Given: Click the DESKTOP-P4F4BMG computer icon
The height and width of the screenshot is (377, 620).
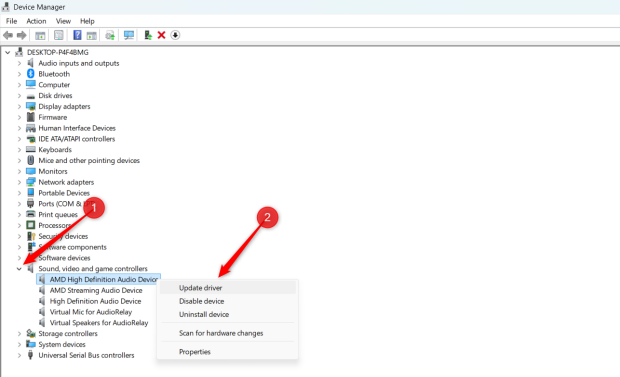Looking at the screenshot, I should [x=19, y=52].
